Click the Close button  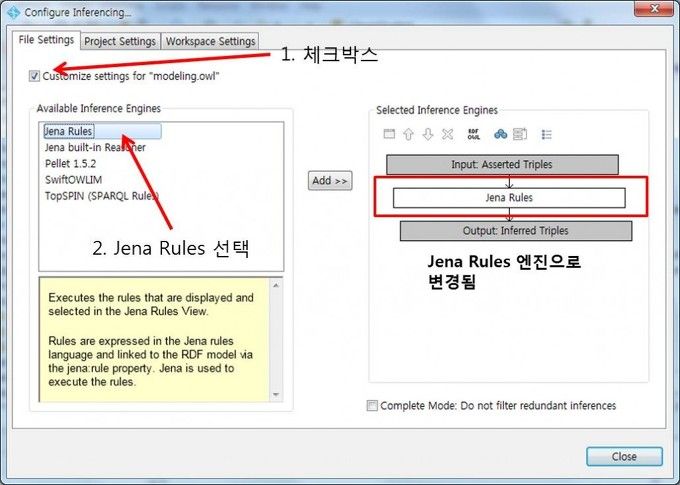(x=624, y=456)
